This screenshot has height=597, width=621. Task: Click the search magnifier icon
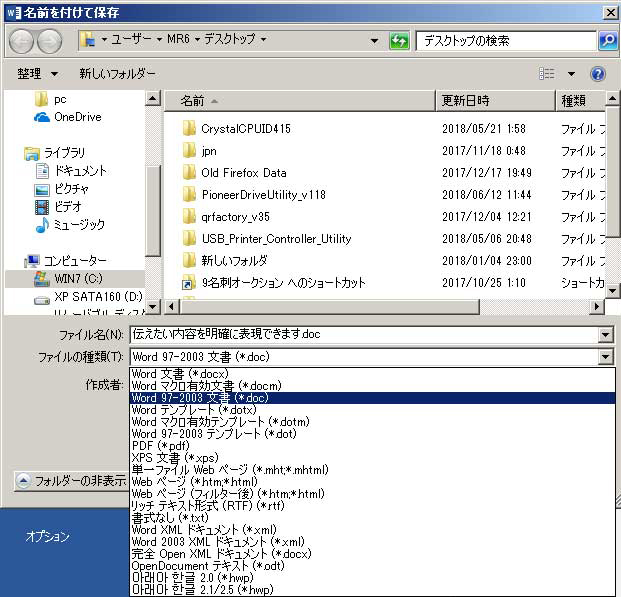[607, 41]
